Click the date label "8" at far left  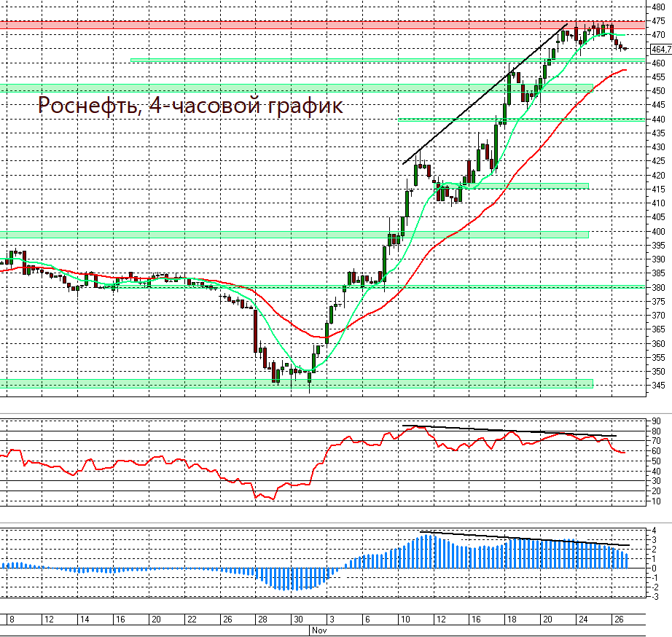(12, 619)
